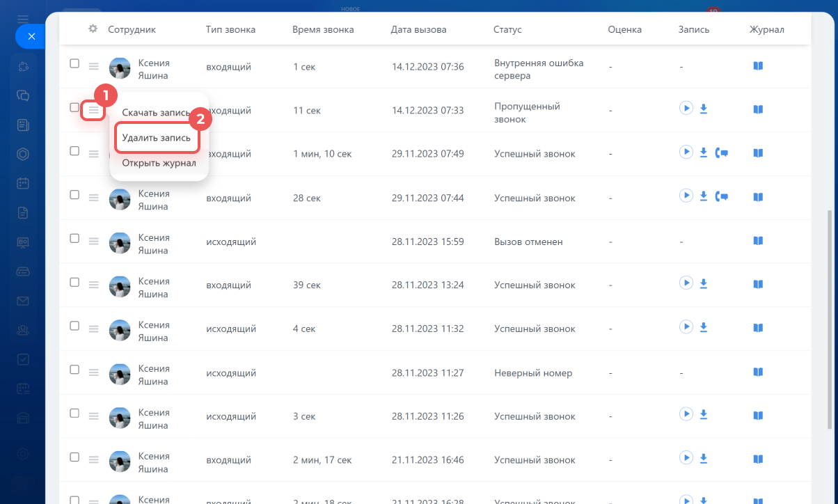
Task: Select checkbox for the 29.11.2023 07:49 call
Action: (74, 151)
